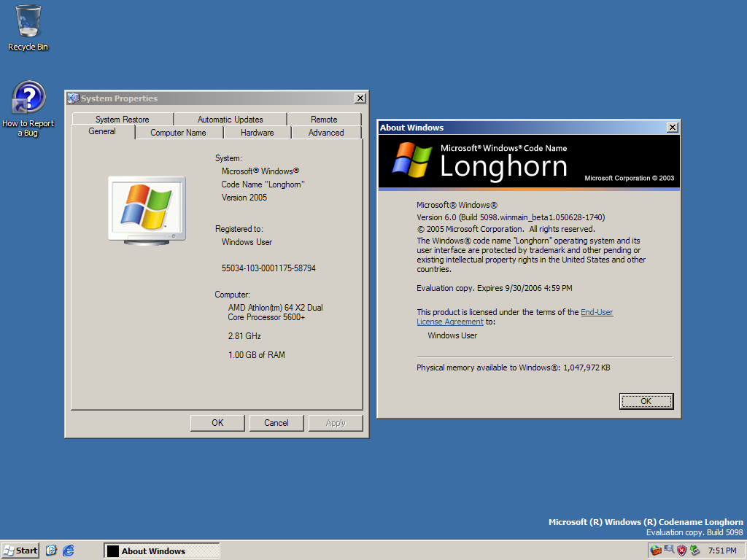
Task: Launch Internet Explorer from quick launch
Action: (x=69, y=551)
